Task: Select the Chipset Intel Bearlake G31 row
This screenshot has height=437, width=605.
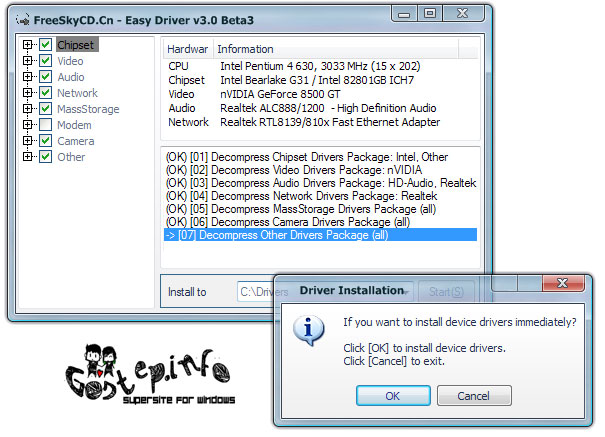Action: [320, 80]
